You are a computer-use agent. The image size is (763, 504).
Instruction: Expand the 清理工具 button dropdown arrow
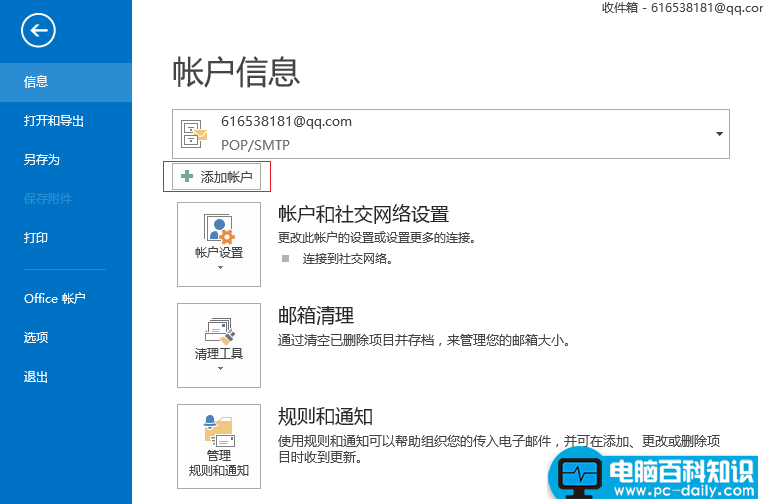point(220,368)
